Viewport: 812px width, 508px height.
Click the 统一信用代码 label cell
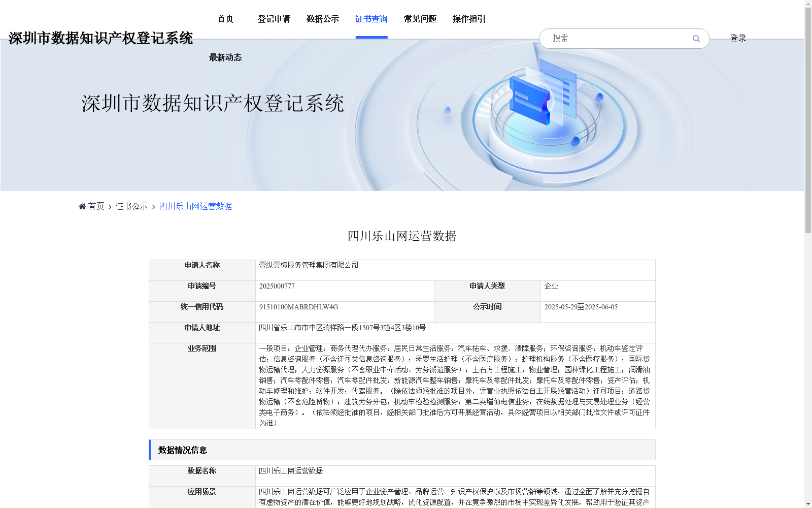[x=202, y=312]
